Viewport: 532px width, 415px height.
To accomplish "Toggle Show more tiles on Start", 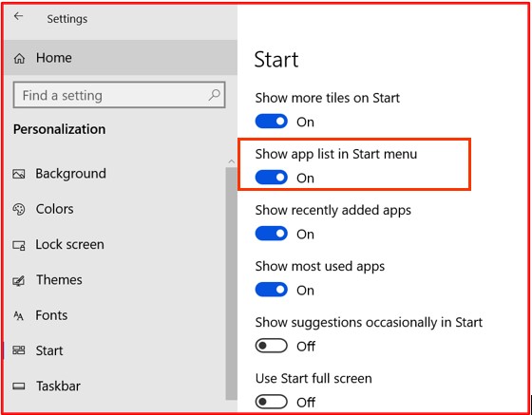I will 271,122.
